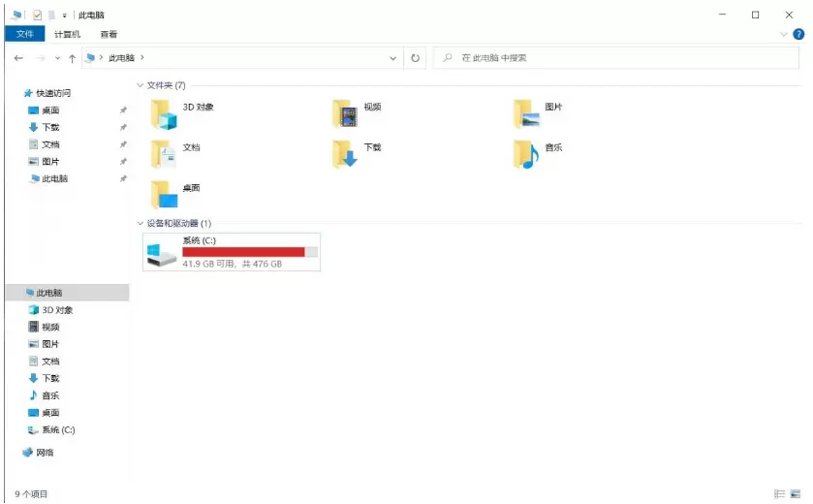Screen dimensions: 813x504
Task: Go up one level with up arrow
Action: coord(73,58)
